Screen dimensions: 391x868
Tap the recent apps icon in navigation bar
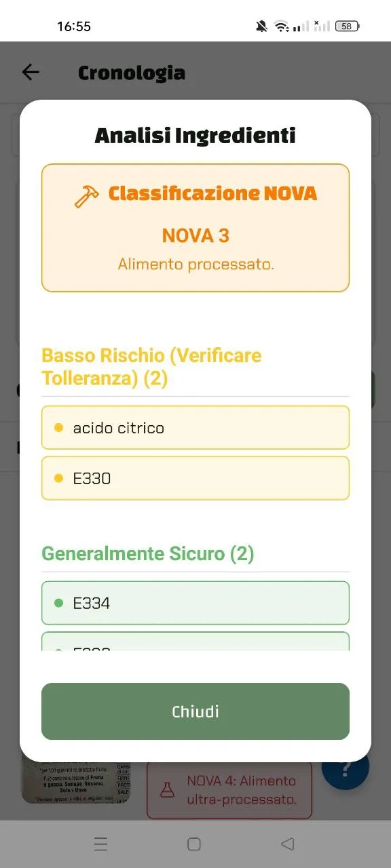click(100, 844)
